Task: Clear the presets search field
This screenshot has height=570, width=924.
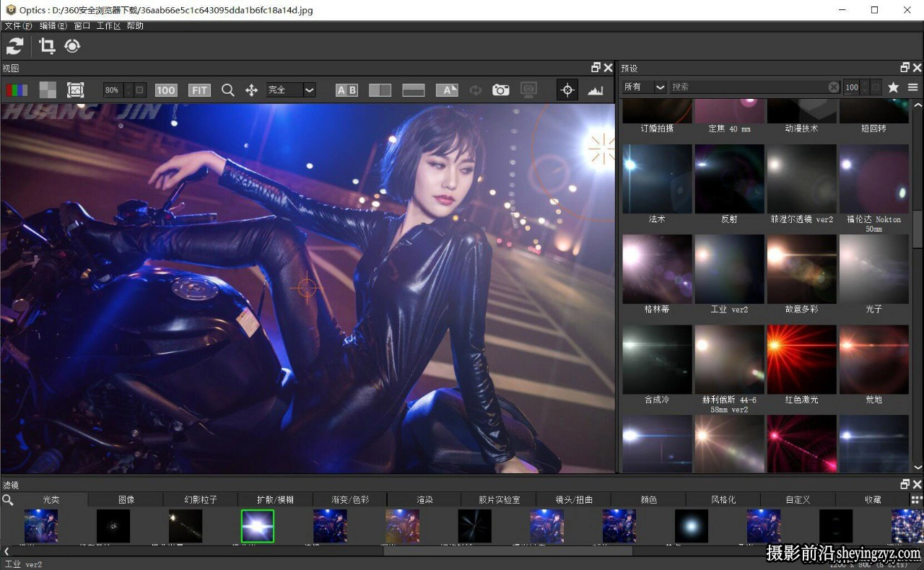Action: click(834, 87)
